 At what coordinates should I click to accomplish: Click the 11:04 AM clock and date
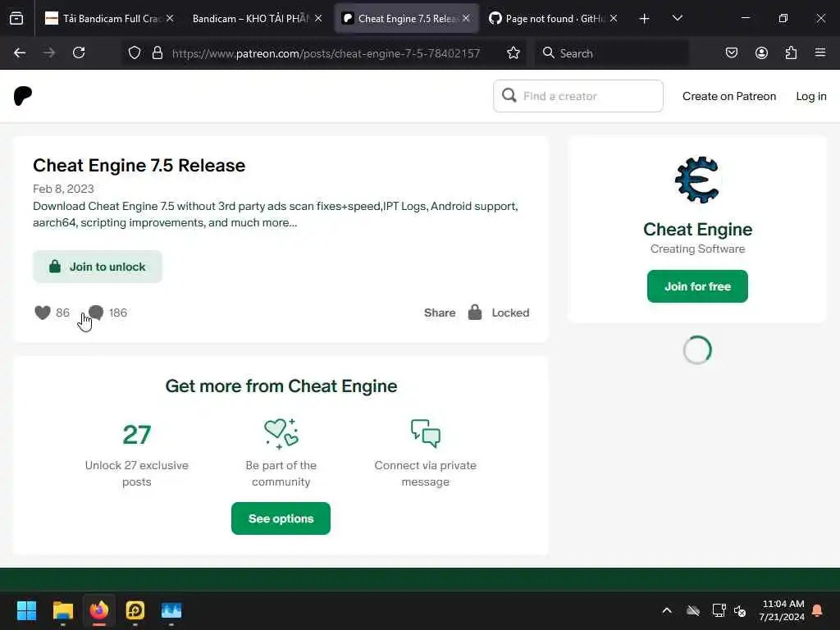782,610
